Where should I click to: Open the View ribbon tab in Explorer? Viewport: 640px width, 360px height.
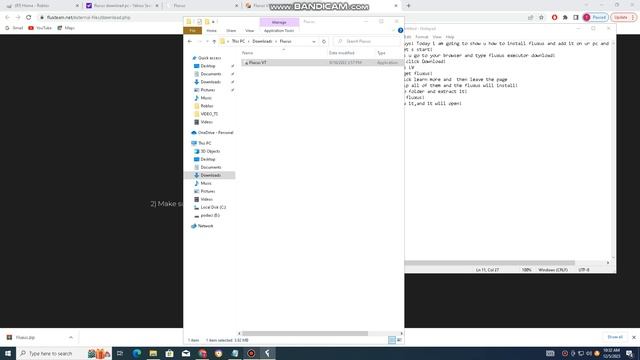pos(249,31)
